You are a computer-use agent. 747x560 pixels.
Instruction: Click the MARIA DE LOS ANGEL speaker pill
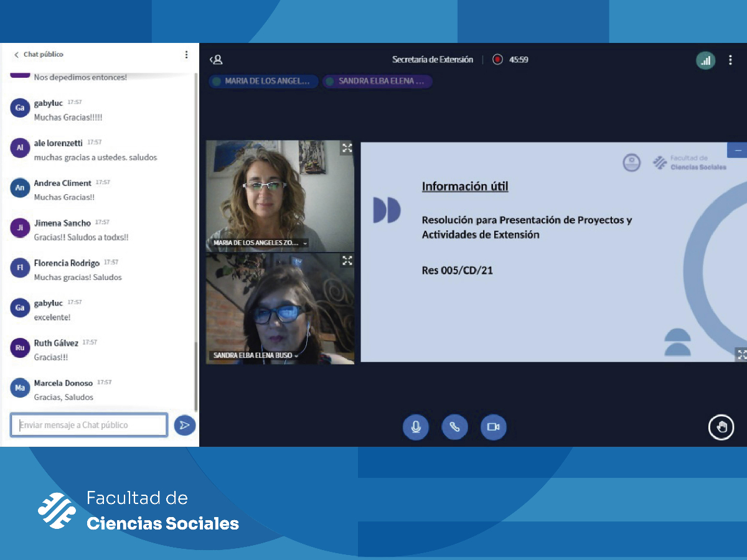click(x=263, y=81)
